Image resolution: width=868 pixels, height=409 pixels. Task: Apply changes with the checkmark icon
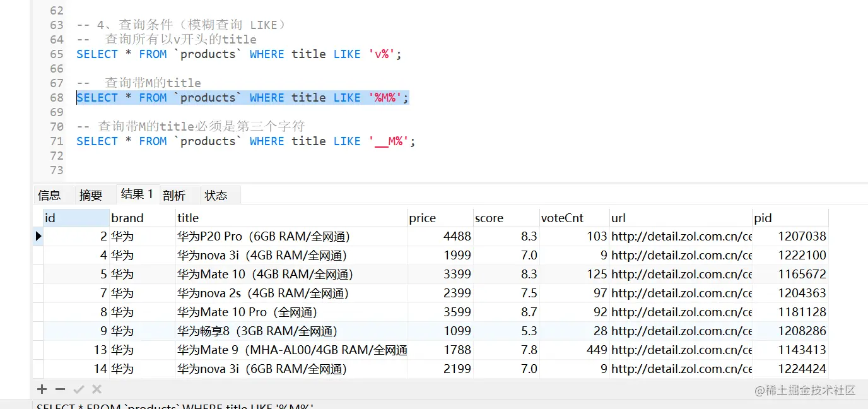(79, 389)
